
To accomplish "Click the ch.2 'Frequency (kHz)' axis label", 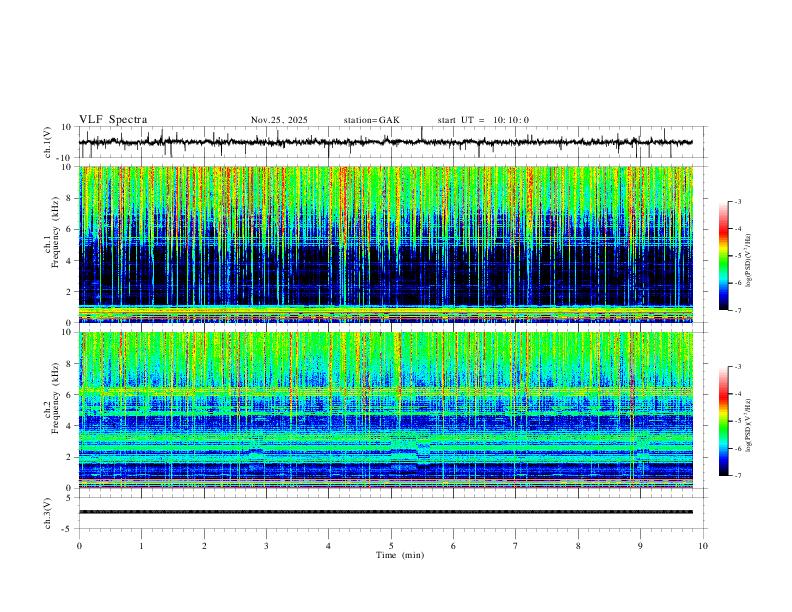I will (x=55, y=398).
